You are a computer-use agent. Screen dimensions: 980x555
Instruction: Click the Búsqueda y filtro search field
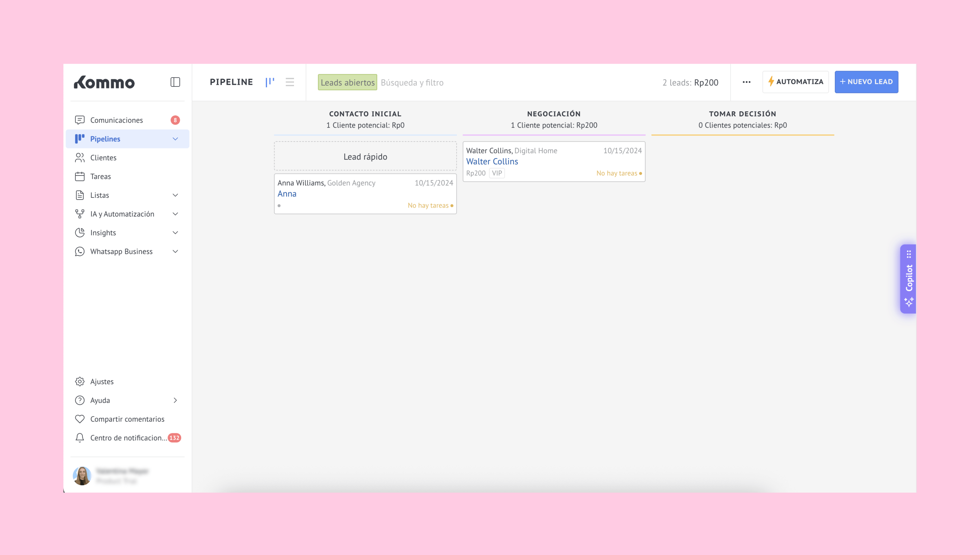412,83
